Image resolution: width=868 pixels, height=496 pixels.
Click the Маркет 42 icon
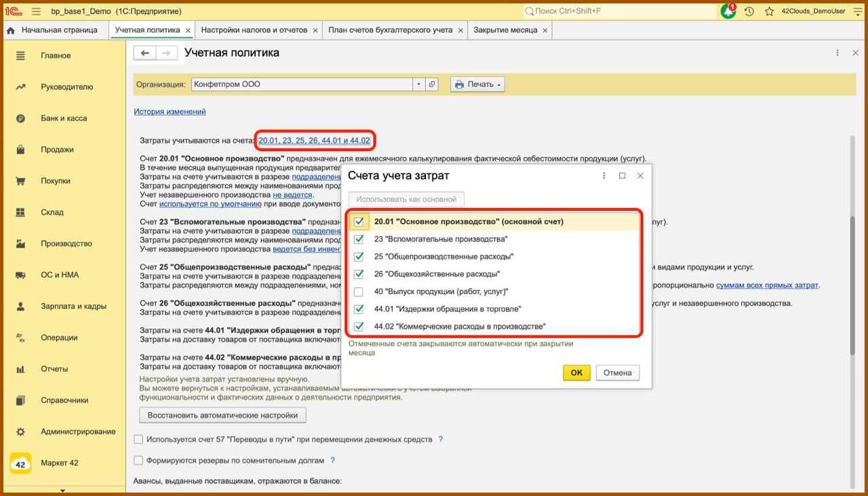(20, 463)
